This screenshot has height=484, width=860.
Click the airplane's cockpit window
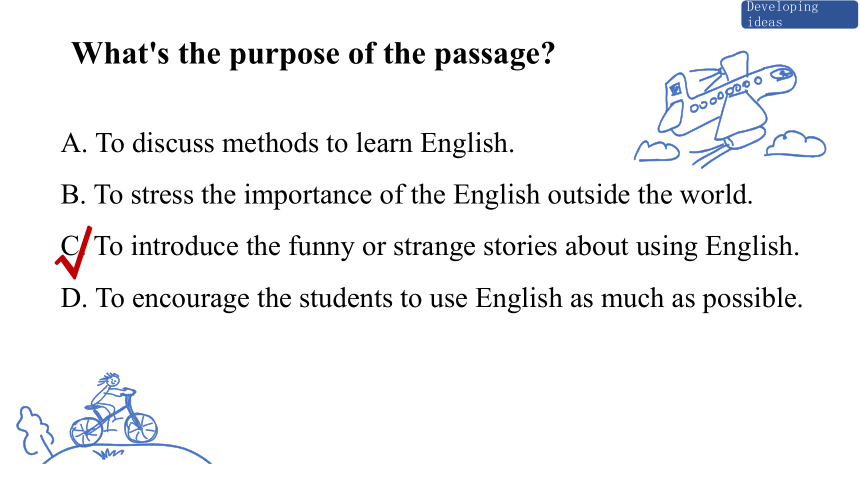(782, 72)
